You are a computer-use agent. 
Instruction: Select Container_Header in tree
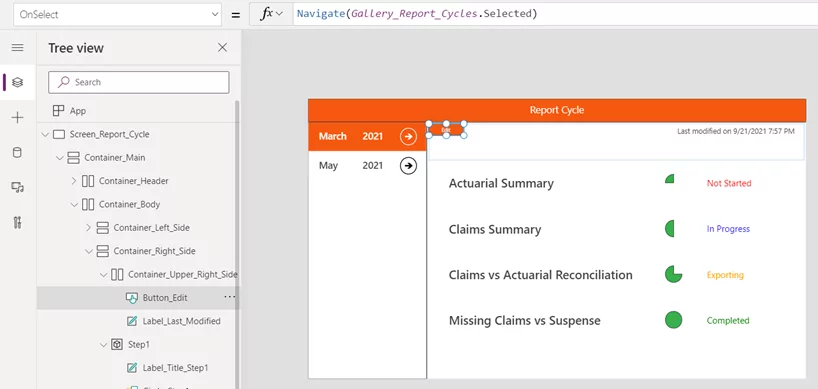tap(134, 181)
